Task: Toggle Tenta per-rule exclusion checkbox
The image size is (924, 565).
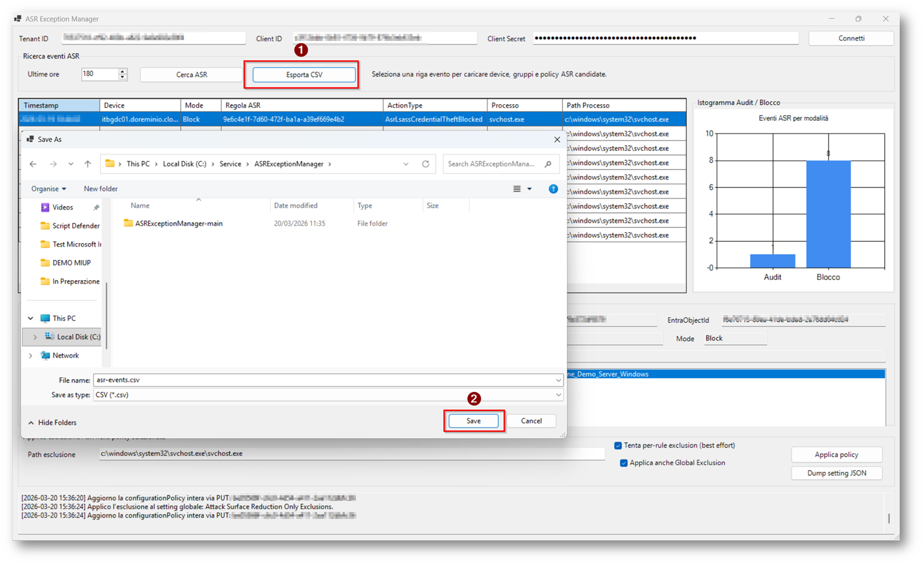Action: (x=618, y=446)
